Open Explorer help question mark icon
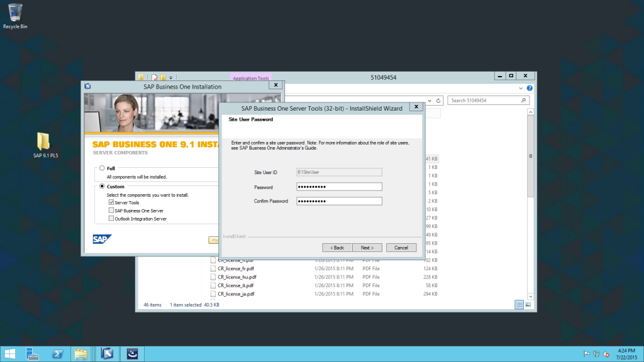Image resolution: width=644 pixels, height=362 pixels. [x=530, y=88]
